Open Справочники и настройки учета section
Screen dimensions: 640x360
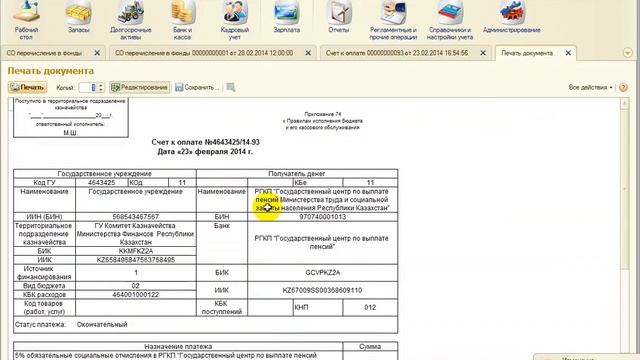click(450, 20)
